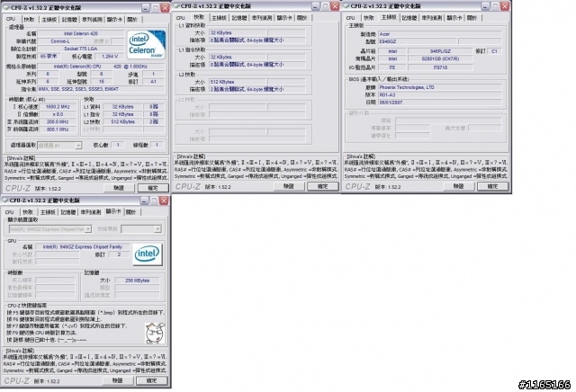
Task: Click the processor name field 'Intel Celeron 420'
Action: (x=81, y=34)
